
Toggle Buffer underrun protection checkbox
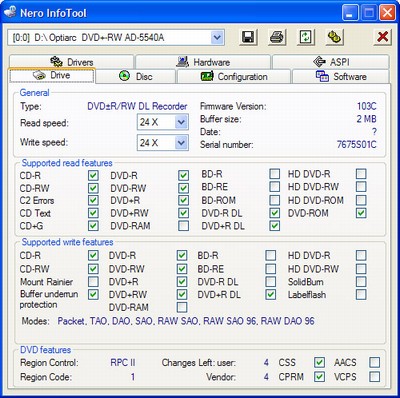(93, 294)
